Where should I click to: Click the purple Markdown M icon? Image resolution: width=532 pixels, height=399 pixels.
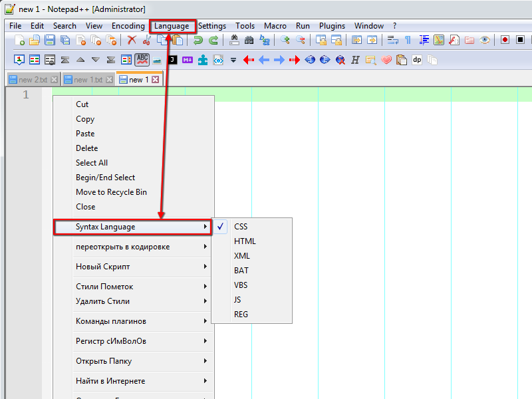[188, 60]
